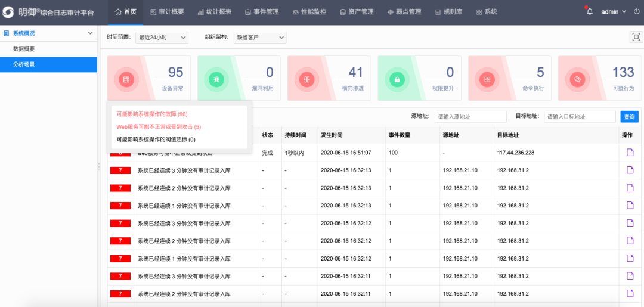Click the 目标地址 input field
The width and height of the screenshot is (644, 307).
point(580,117)
